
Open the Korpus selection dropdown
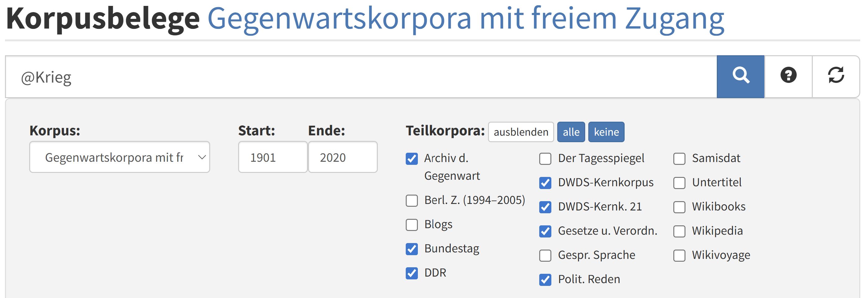120,157
